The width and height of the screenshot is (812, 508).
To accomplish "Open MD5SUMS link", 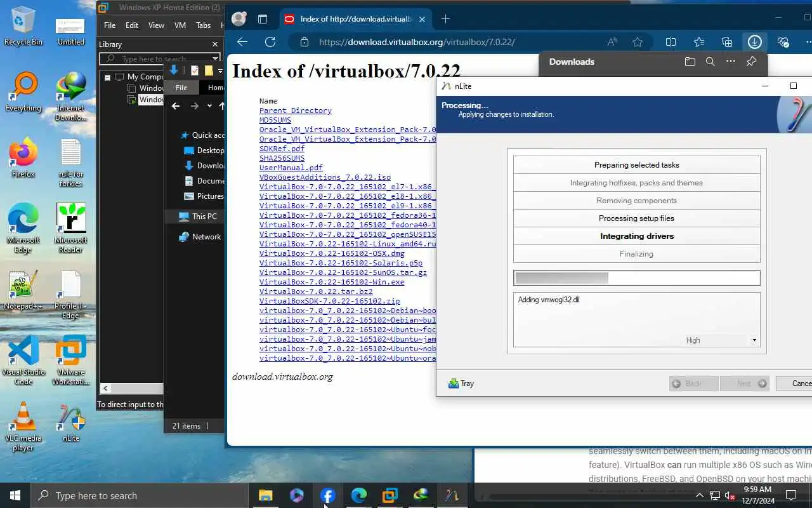I will (275, 120).
